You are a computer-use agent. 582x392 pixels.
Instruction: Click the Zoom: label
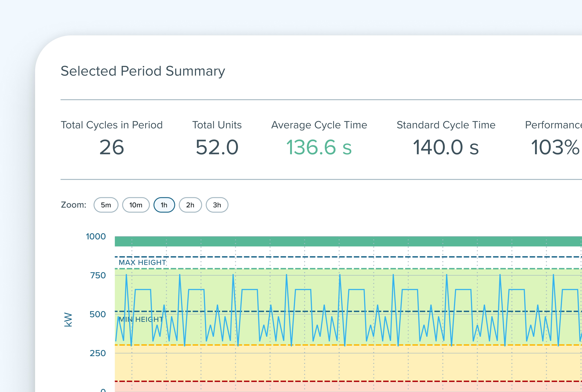(74, 205)
